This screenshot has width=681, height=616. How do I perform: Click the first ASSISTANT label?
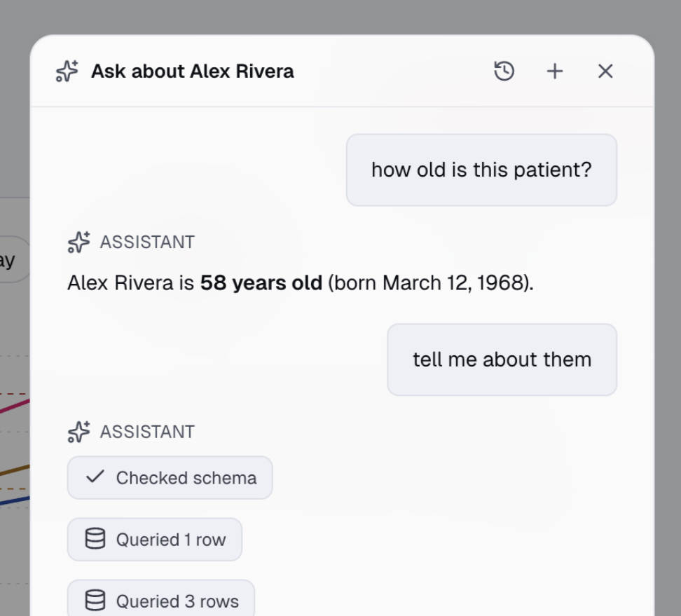coord(147,242)
